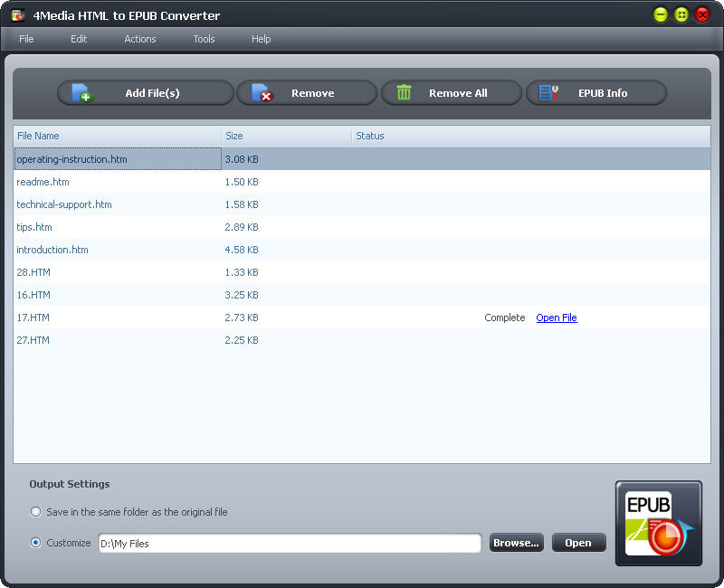
Task: Select the Remove button label
Action: (x=312, y=93)
